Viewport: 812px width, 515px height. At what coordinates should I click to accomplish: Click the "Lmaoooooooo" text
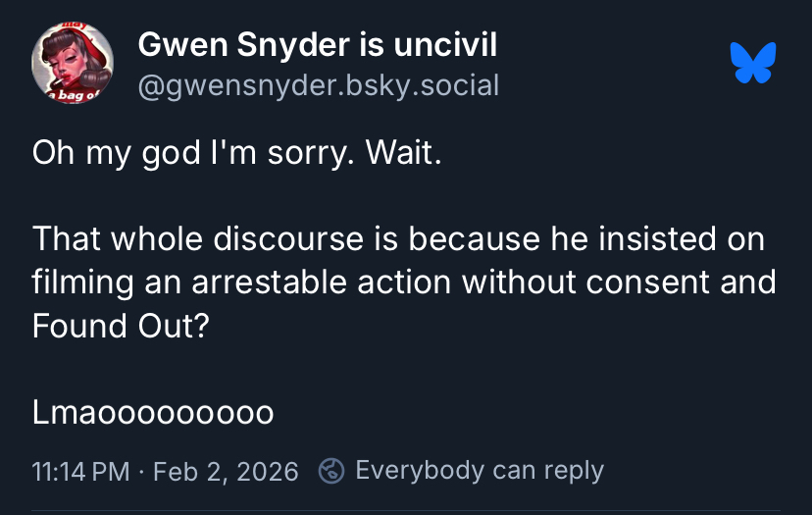(152, 412)
